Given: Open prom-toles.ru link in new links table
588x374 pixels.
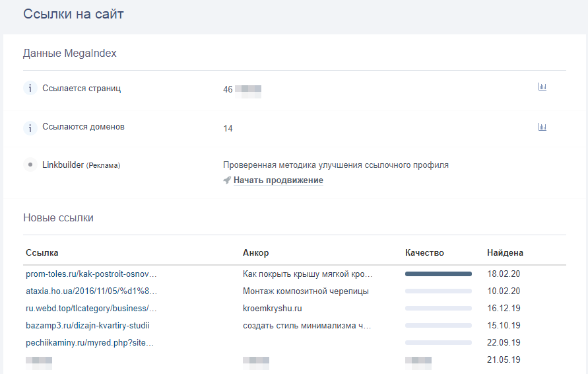Looking at the screenshot, I should (91, 274).
